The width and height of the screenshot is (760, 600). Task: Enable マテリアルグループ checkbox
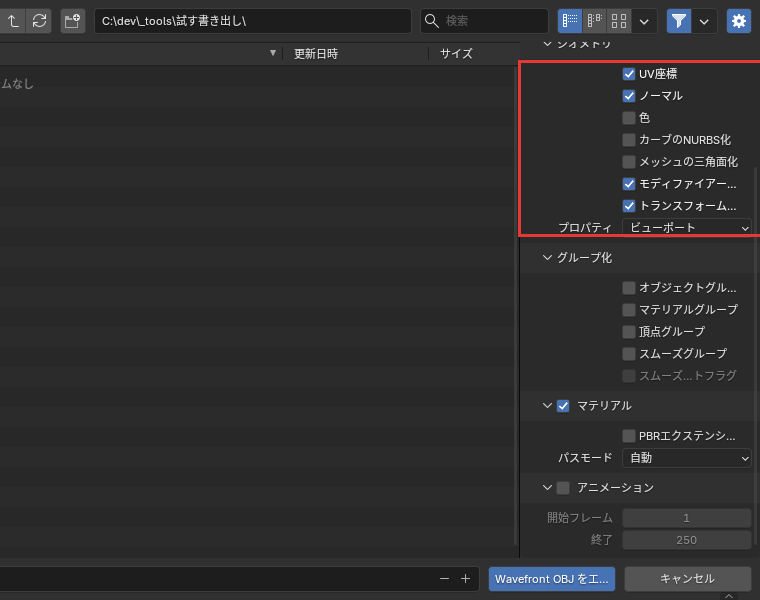[x=629, y=310]
